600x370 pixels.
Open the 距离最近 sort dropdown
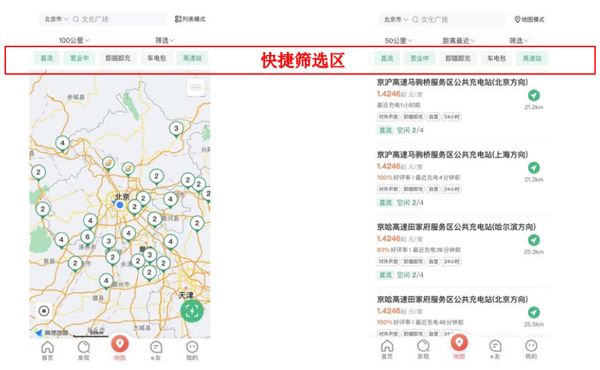click(458, 41)
